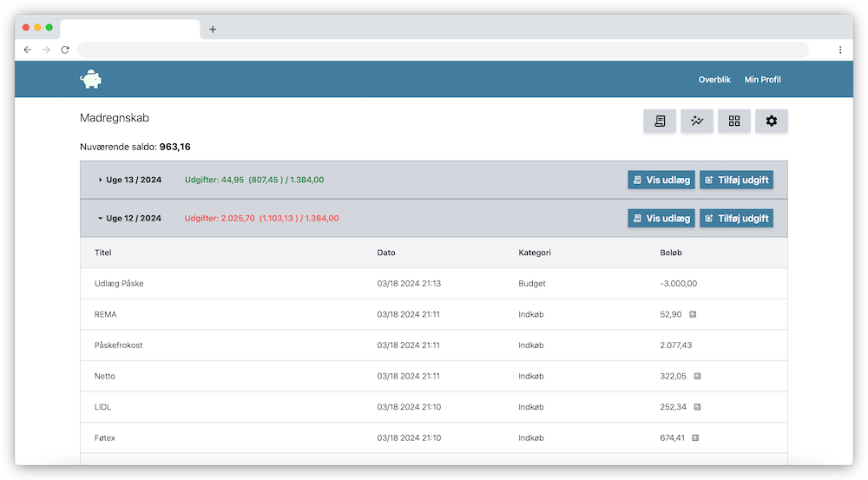Open browser three-dot menu
868x480 pixels.
[840, 49]
